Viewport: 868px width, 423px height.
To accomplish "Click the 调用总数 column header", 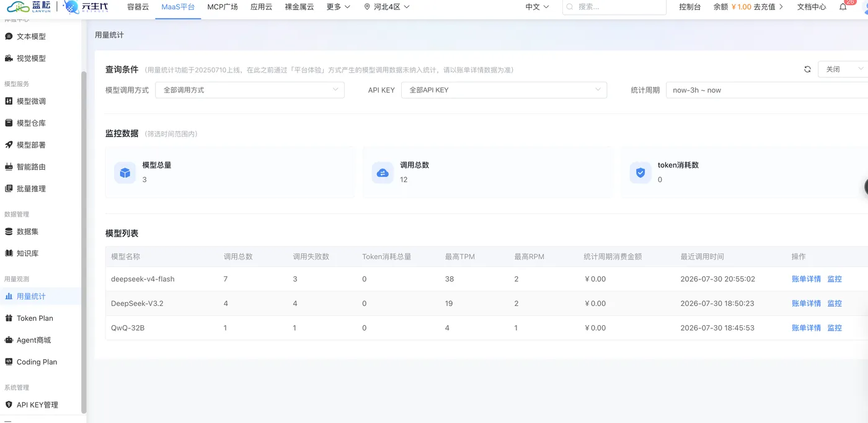I will point(238,256).
